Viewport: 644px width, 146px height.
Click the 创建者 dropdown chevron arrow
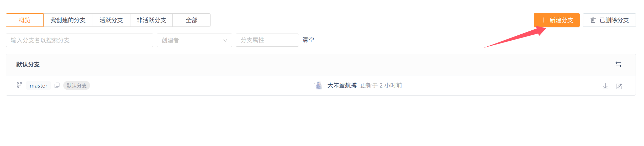click(225, 40)
